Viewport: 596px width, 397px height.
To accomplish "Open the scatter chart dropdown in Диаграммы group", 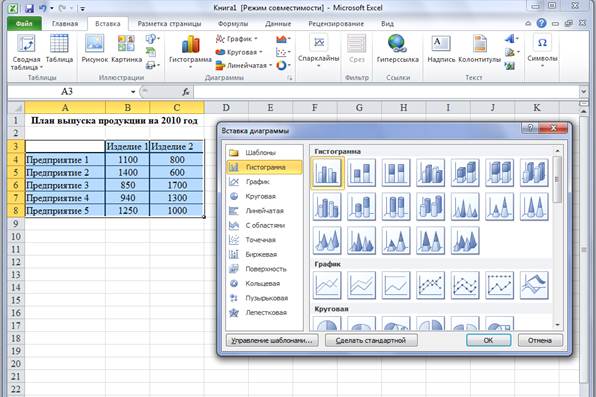I will tap(283, 52).
